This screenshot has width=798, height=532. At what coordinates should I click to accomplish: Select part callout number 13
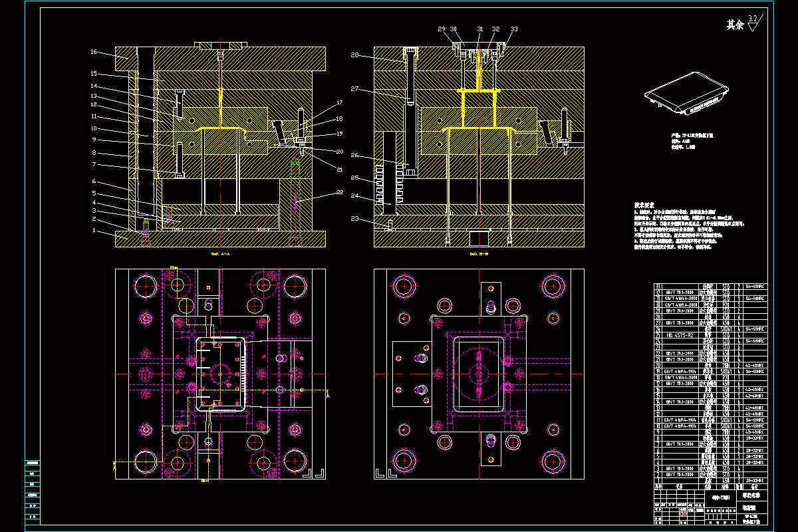coord(94,96)
